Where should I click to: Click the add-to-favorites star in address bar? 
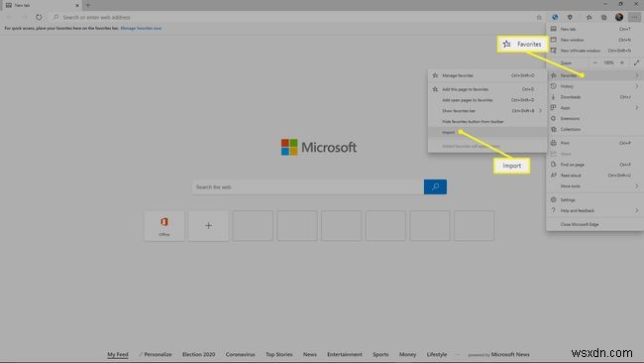point(539,17)
